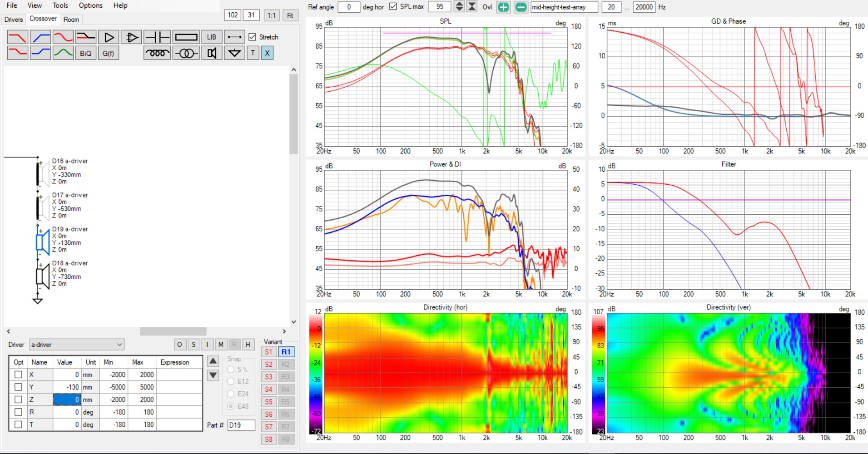
Task: Toggle the highlighted X toolbar button
Action: (267, 53)
